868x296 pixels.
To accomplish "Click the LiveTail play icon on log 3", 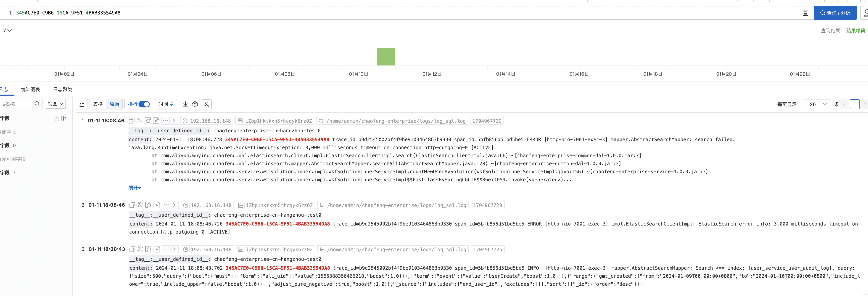I will [157, 249].
